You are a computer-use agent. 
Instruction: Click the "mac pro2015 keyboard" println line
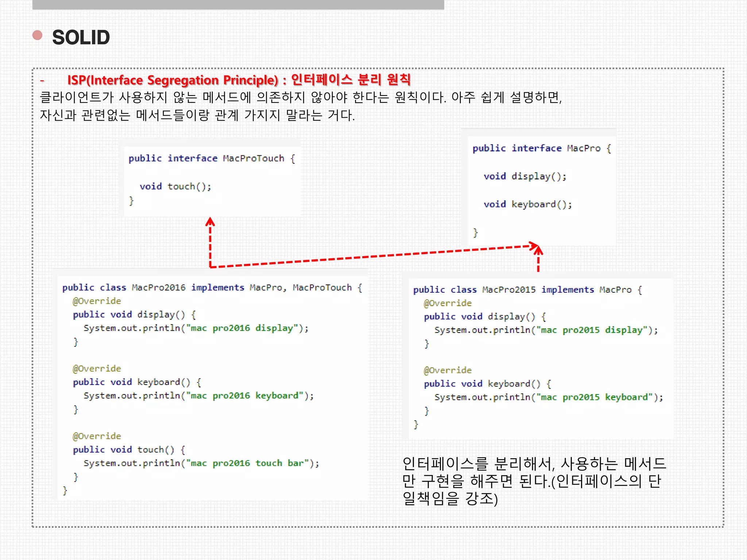pos(549,397)
